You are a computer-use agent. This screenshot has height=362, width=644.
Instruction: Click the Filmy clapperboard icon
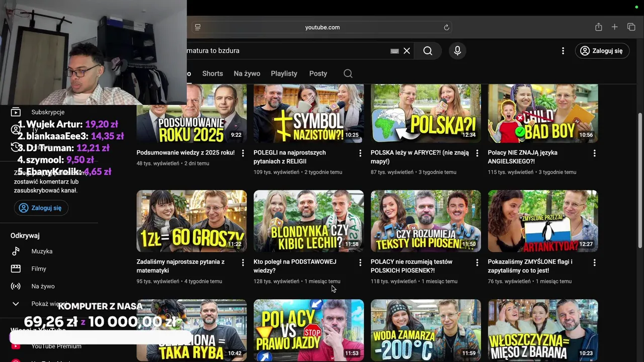16,269
